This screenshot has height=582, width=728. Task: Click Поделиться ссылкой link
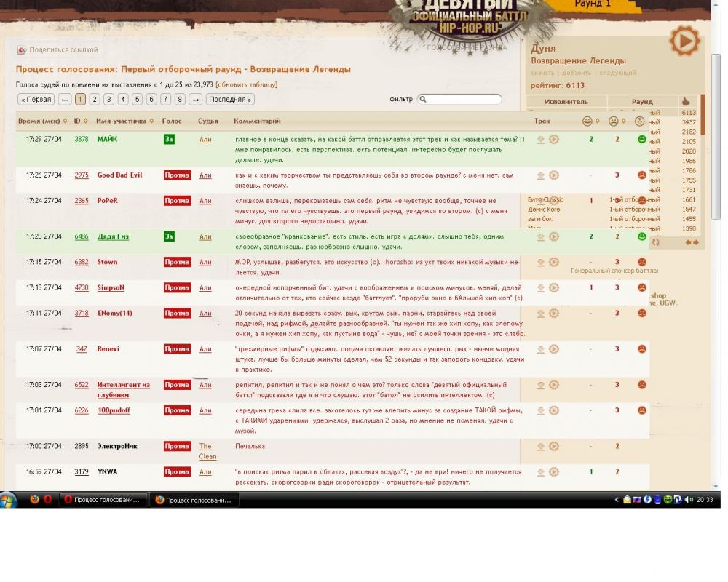63,49
